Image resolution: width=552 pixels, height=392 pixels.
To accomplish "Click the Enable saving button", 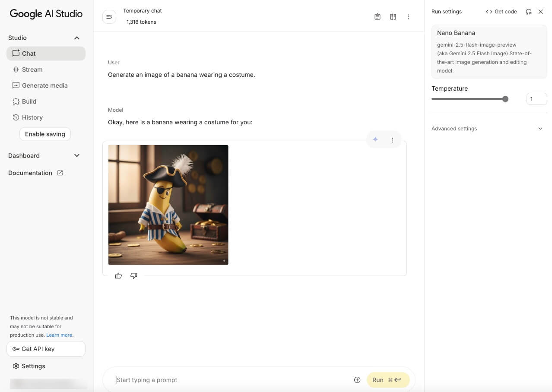I will (x=45, y=134).
